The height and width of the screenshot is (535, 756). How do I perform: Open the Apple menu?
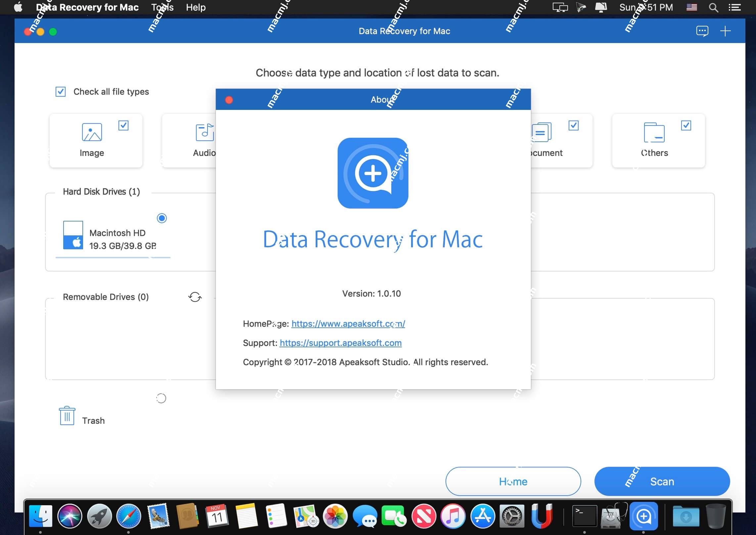point(19,7)
